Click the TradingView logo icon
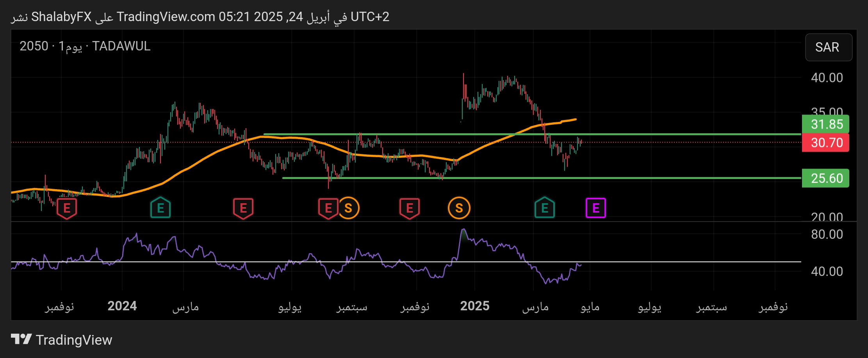 coord(21,339)
